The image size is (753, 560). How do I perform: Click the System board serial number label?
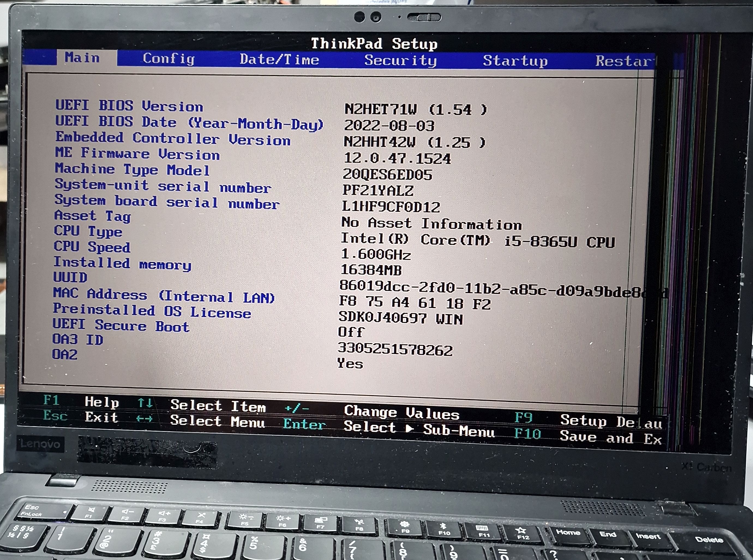pos(167,202)
